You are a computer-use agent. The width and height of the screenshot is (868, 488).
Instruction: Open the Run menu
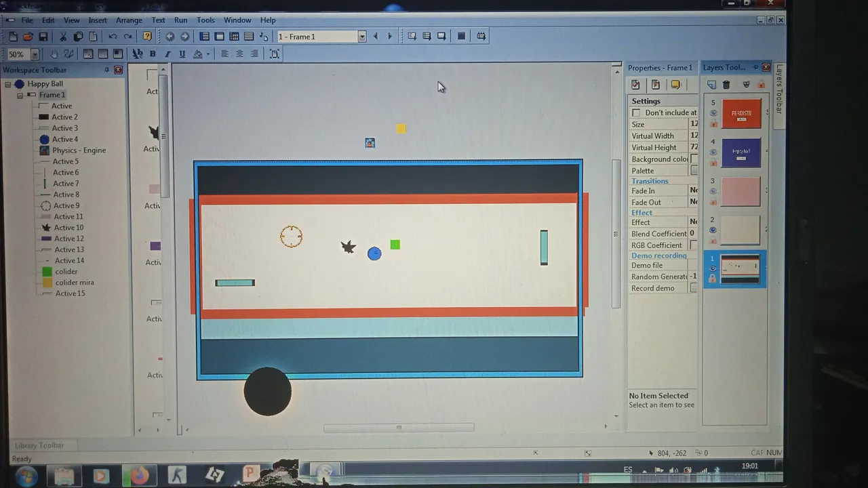pyautogui.click(x=180, y=20)
